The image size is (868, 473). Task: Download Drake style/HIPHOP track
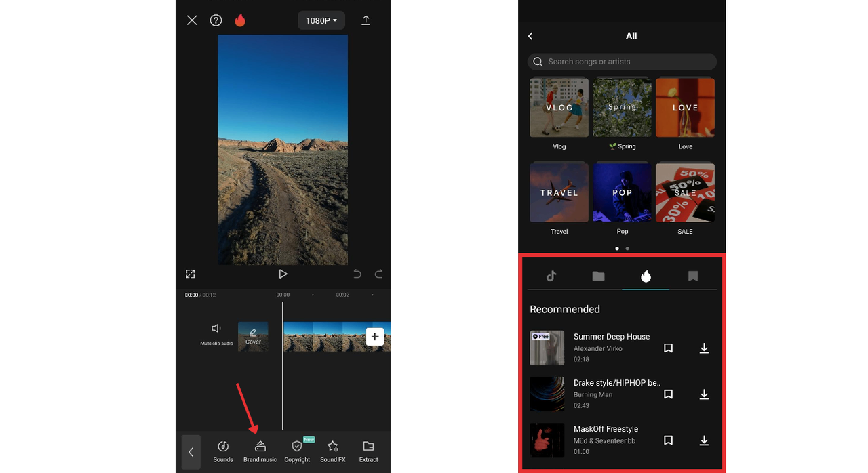click(x=704, y=394)
